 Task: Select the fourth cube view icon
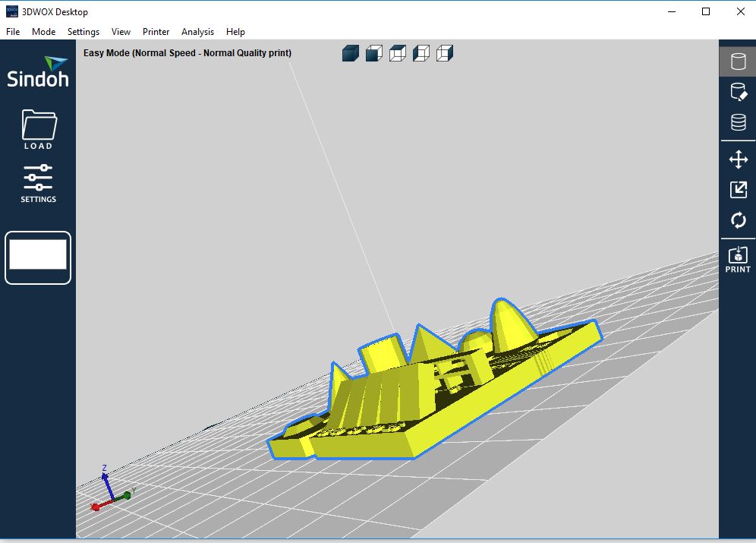[421, 53]
